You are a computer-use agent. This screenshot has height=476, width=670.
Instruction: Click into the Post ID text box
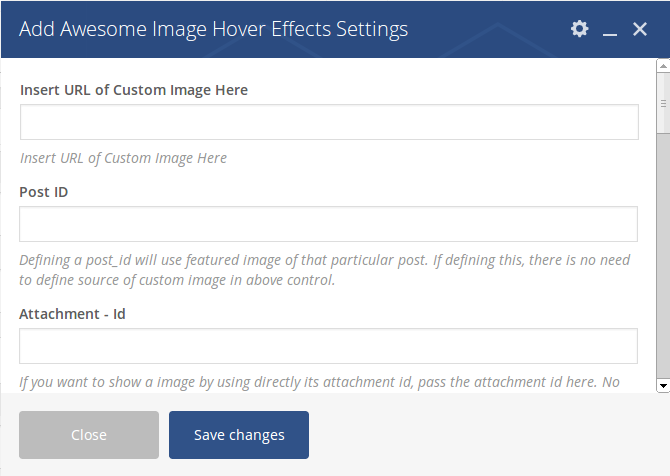click(328, 224)
